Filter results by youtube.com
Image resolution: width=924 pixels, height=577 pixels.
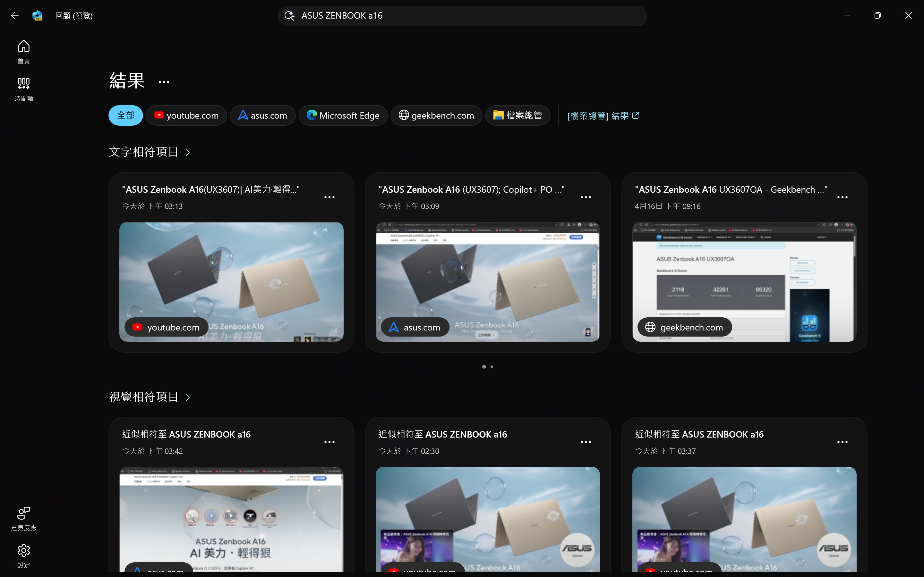186,115
